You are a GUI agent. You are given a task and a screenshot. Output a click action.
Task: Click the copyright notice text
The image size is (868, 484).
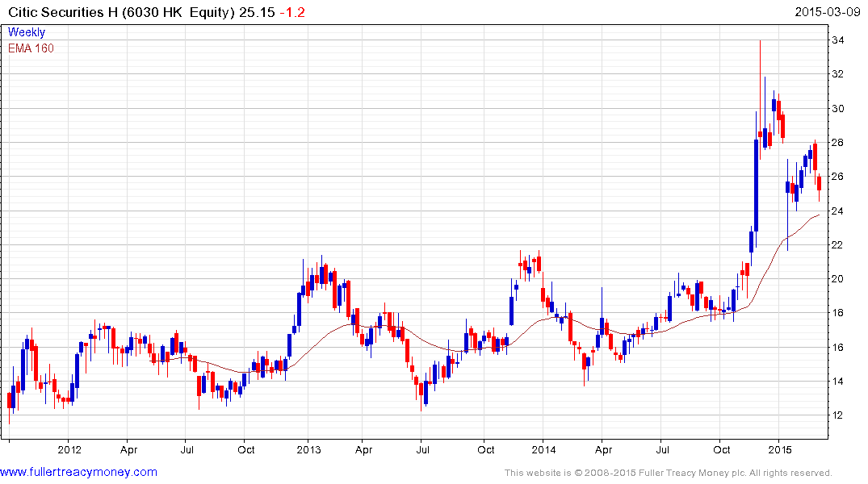[x=669, y=473]
